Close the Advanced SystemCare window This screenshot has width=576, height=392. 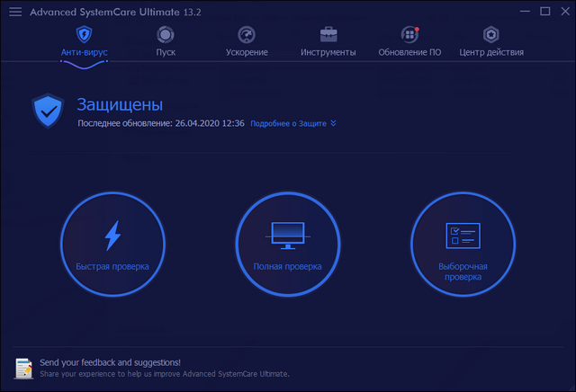tap(562, 12)
